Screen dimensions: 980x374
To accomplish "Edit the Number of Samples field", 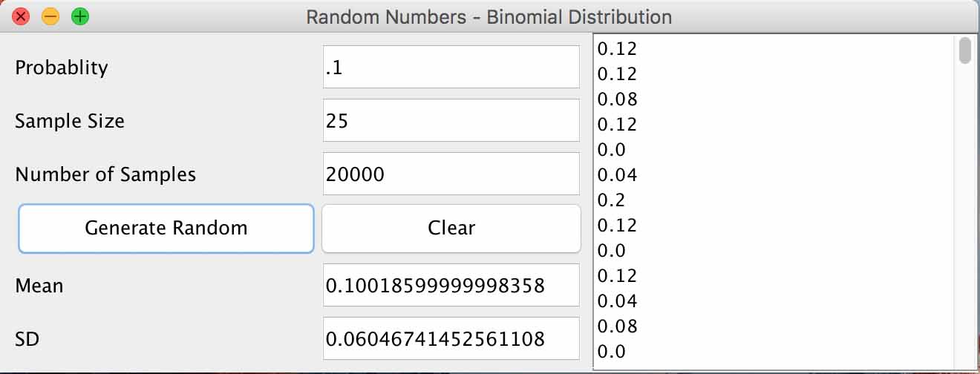I will (x=451, y=174).
